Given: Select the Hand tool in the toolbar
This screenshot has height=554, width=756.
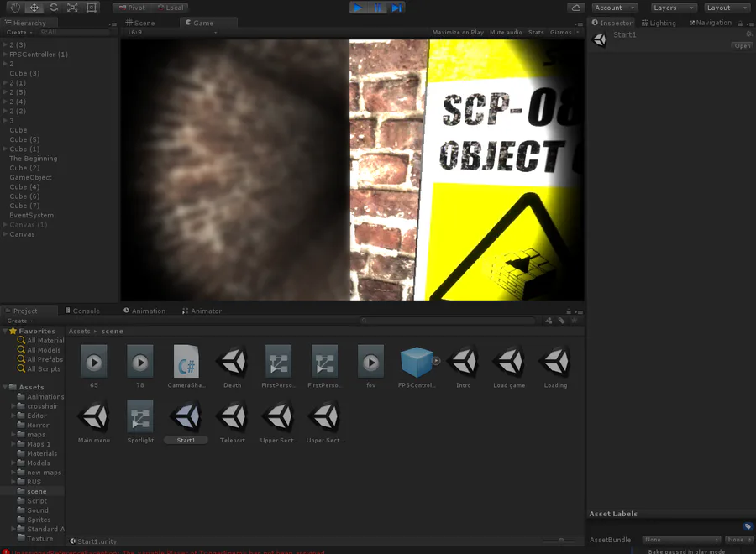Looking at the screenshot, I should coord(15,8).
